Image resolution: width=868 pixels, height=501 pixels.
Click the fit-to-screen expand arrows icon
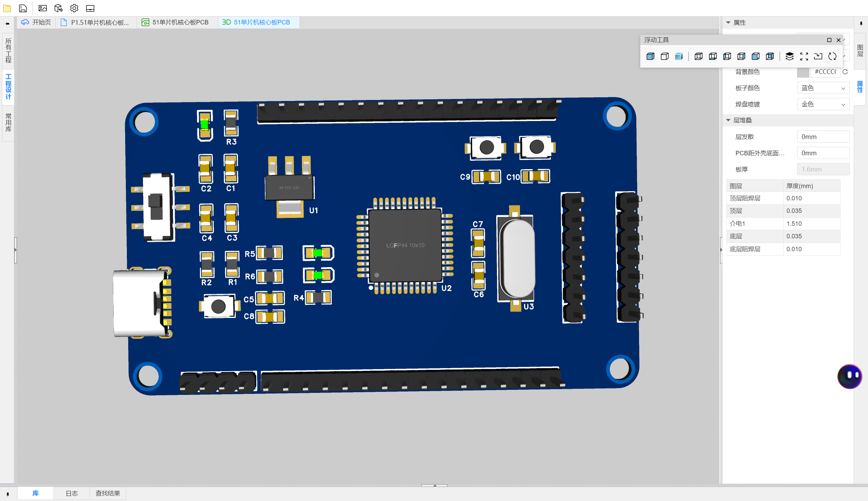tap(804, 56)
